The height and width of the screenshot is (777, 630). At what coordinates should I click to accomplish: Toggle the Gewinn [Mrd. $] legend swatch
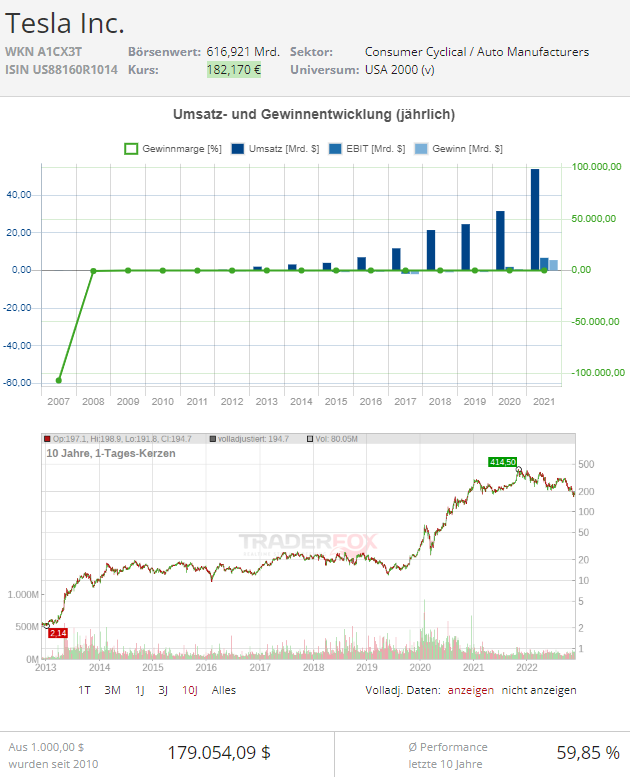coord(421,149)
